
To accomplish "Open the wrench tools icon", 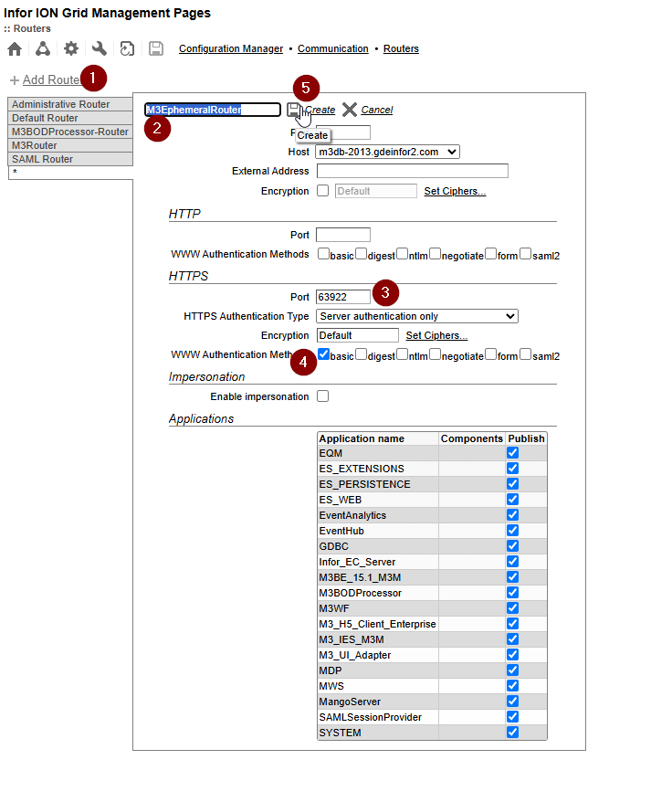I will [x=100, y=49].
